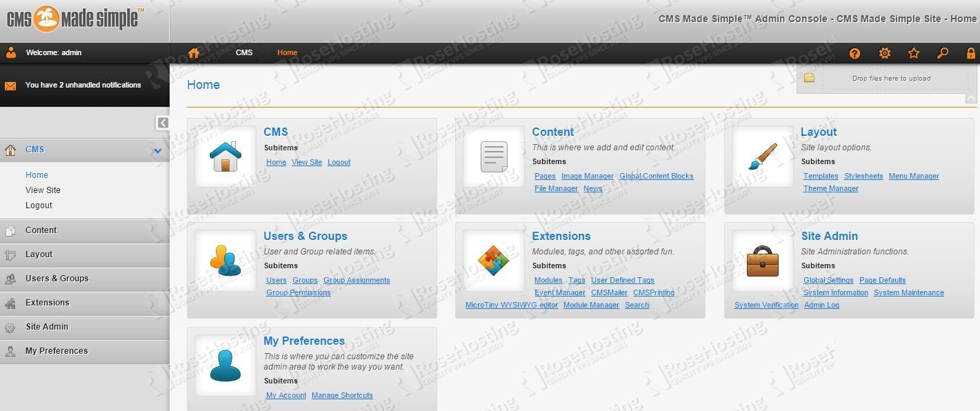Click the gear icon beside Site Admin in sidebar
The image size is (980, 411).
click(x=10, y=328)
